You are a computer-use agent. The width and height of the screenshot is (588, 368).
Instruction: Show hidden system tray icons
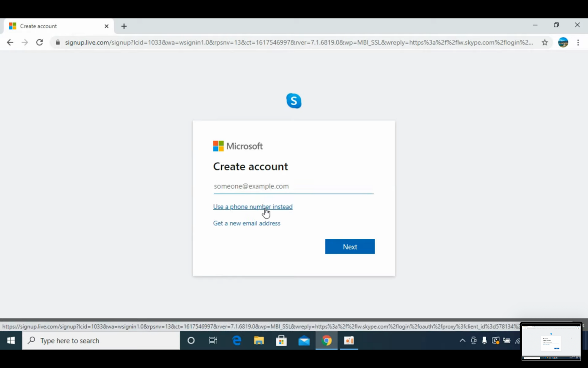462,340
